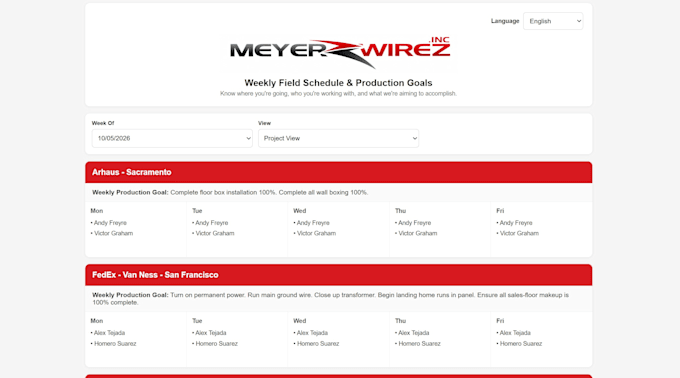680x378 pixels.
Task: Click the Wed column heading in FedEx
Action: tap(300, 321)
